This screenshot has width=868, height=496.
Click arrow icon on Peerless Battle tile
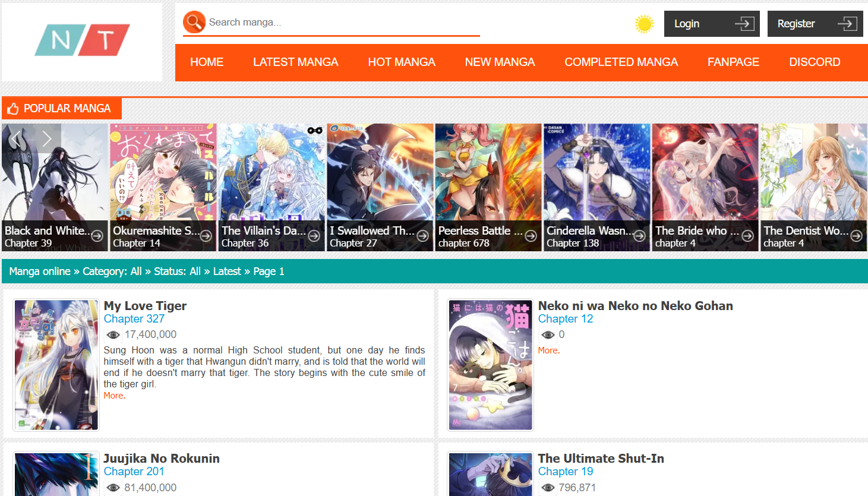click(531, 236)
